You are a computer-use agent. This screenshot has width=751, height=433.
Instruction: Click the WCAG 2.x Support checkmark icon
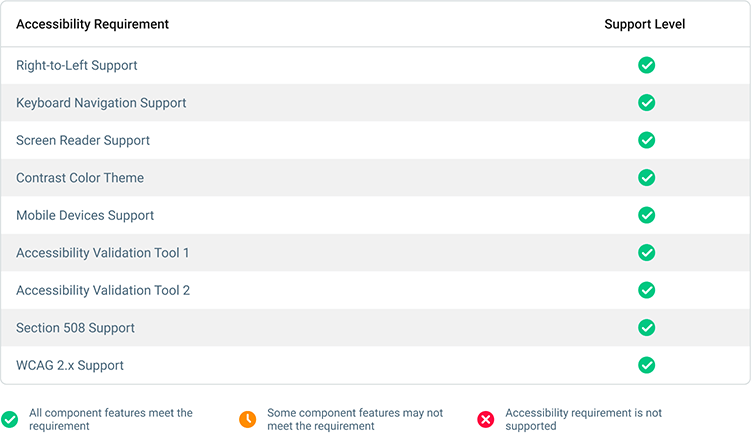pyautogui.click(x=646, y=365)
